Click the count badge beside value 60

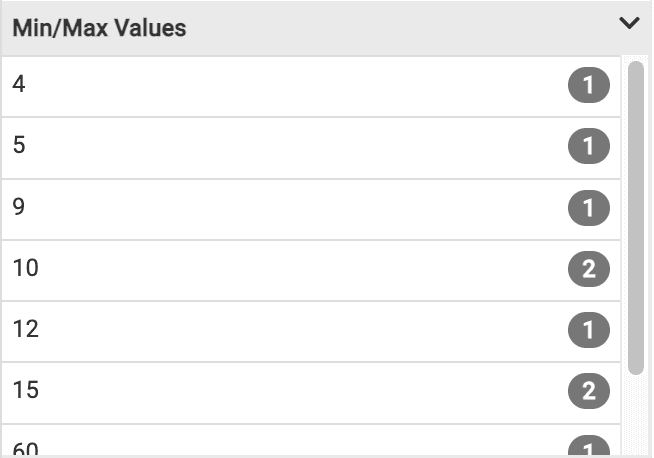pos(588,448)
